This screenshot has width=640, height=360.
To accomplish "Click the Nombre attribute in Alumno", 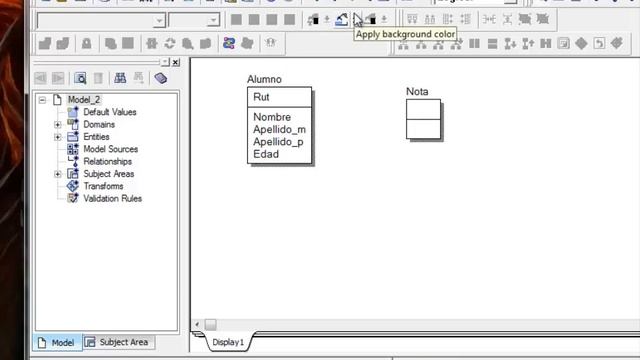I will [x=272, y=117].
